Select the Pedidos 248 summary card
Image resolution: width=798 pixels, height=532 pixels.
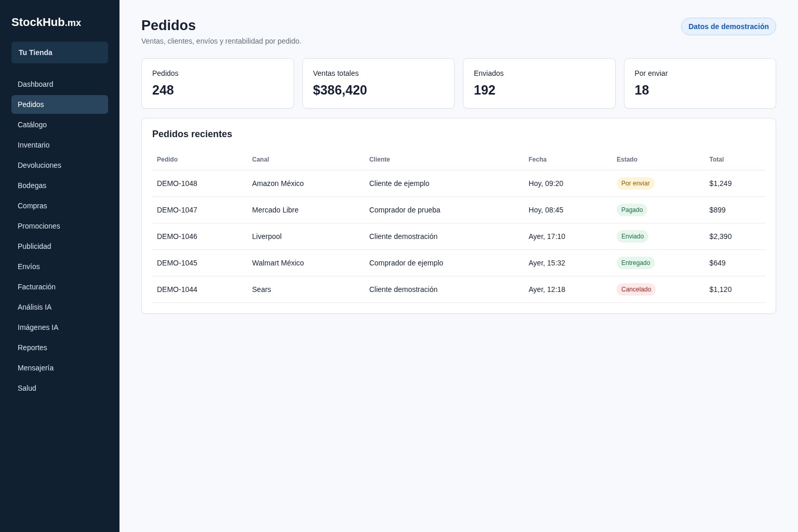click(218, 83)
